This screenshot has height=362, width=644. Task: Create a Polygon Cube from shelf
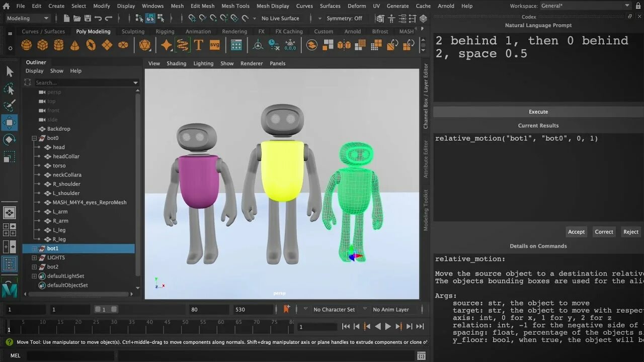tap(42, 45)
